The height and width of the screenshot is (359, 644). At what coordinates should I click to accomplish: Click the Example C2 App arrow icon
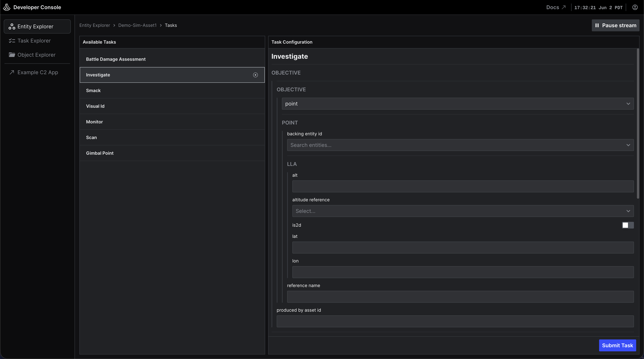coord(12,72)
